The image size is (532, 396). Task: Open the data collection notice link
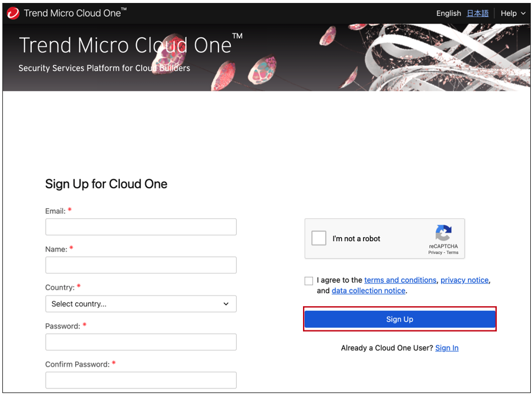tap(368, 290)
